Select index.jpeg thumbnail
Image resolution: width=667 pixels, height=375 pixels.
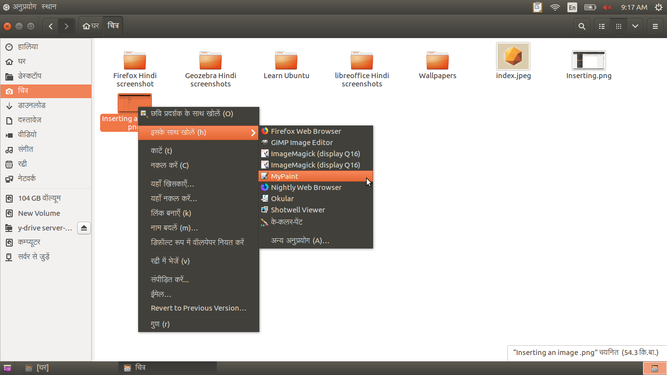(513, 57)
